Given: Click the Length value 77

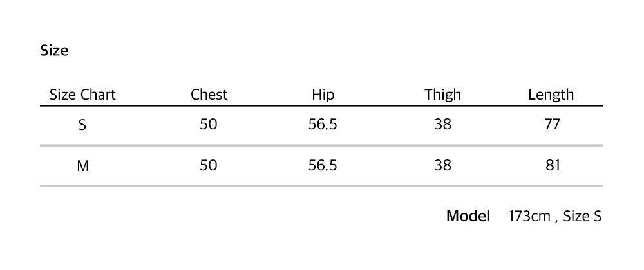Looking at the screenshot, I should tap(552, 124).
